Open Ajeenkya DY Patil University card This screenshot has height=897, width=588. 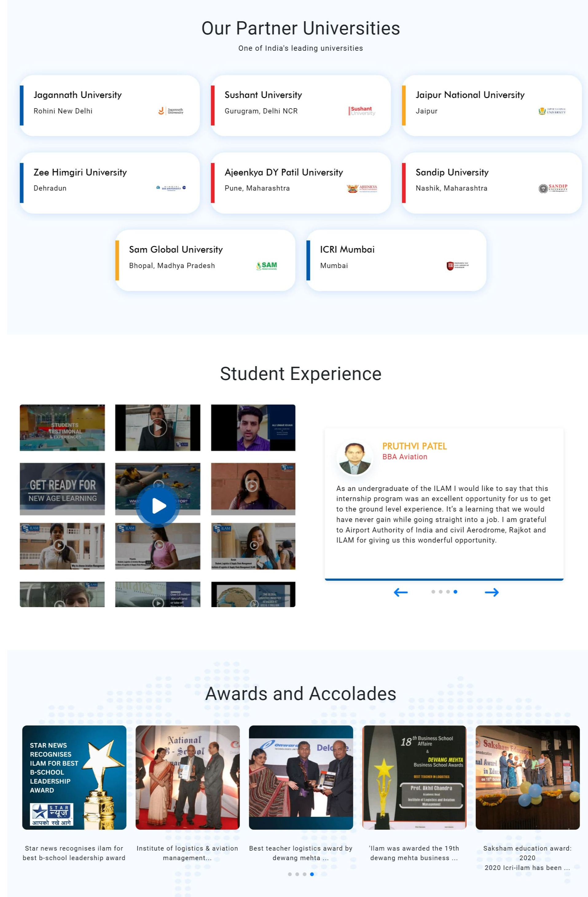point(300,183)
